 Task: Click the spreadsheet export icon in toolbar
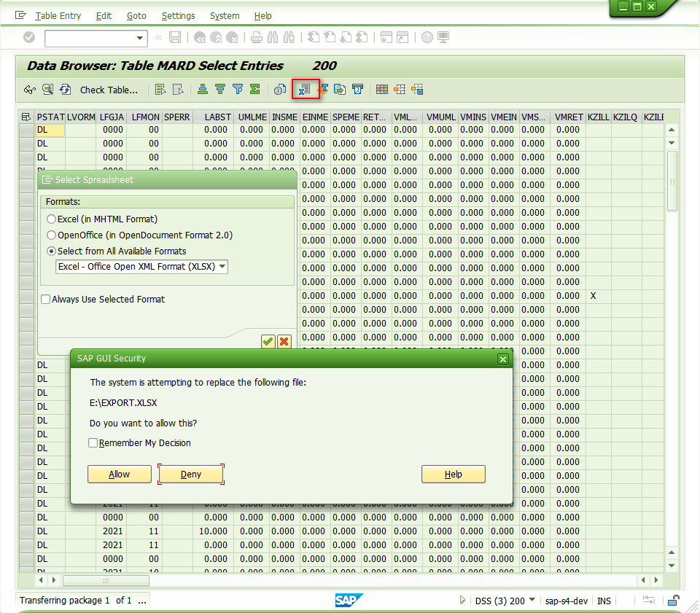305,90
